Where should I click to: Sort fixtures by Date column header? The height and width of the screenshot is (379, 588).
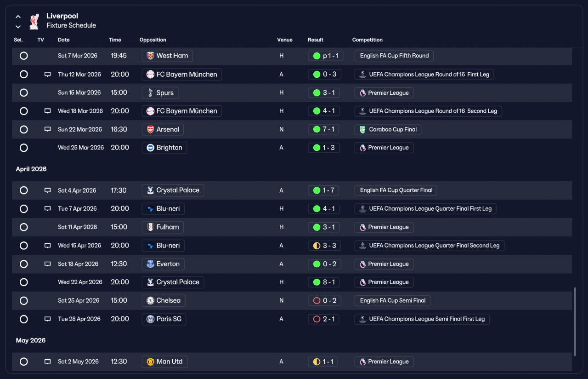coord(64,40)
